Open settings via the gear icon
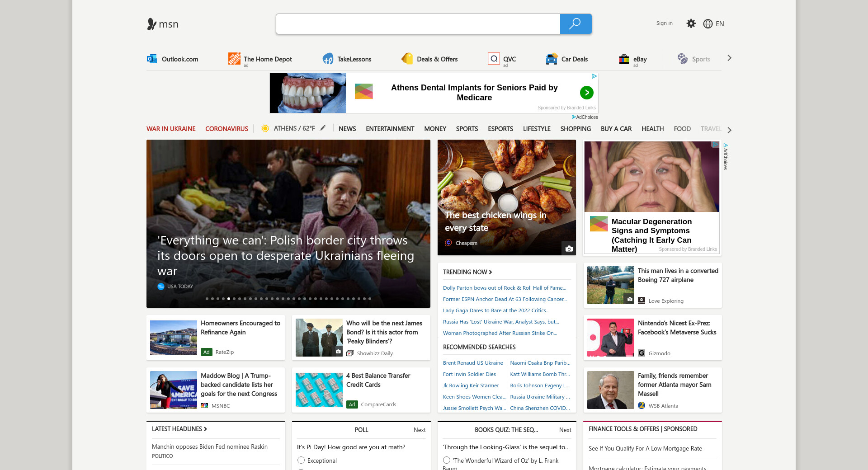 click(691, 23)
